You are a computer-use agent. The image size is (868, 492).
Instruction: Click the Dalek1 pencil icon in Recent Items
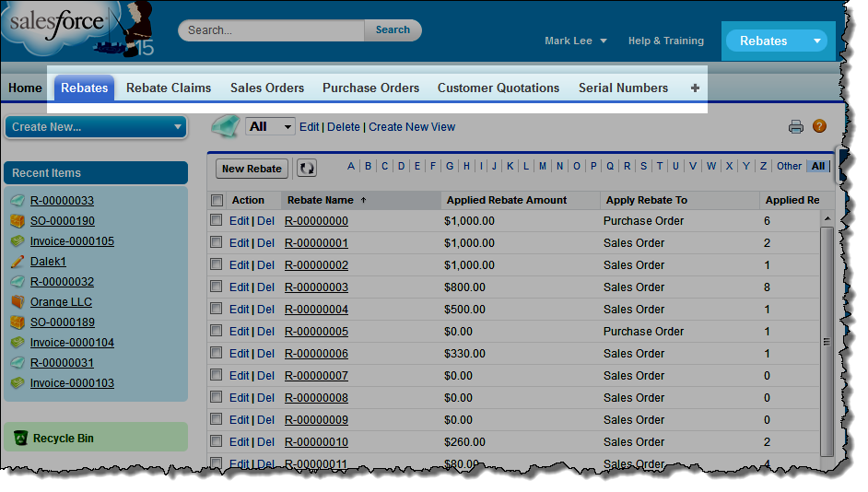click(x=18, y=262)
